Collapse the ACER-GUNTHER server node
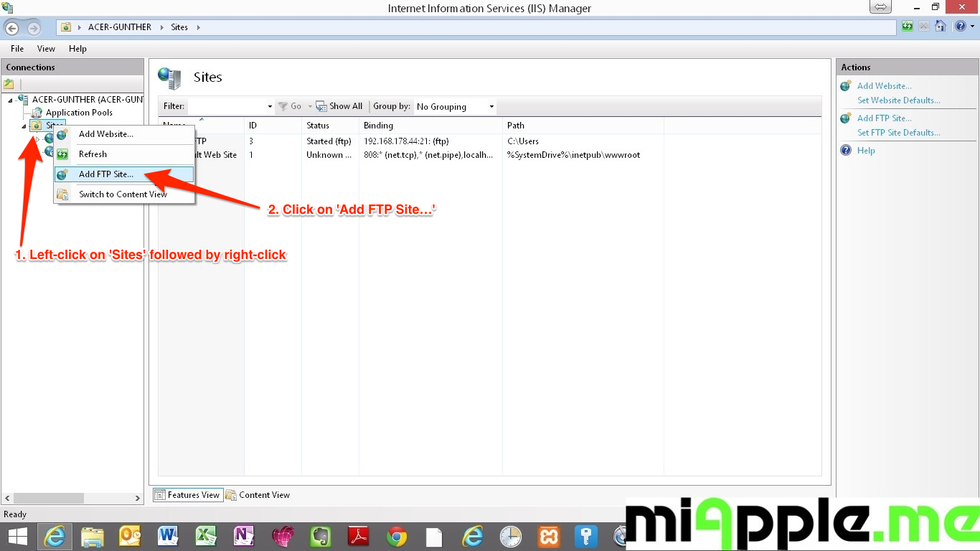Viewport: 980px width, 551px height. 10,100
